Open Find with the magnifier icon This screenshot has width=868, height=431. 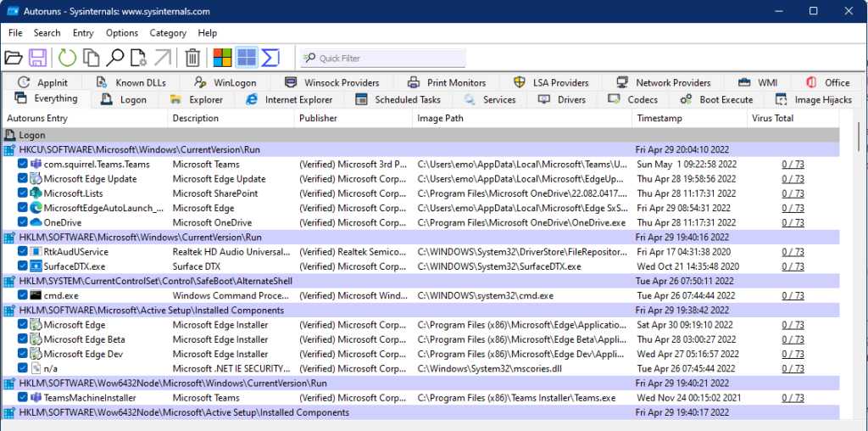(x=114, y=58)
